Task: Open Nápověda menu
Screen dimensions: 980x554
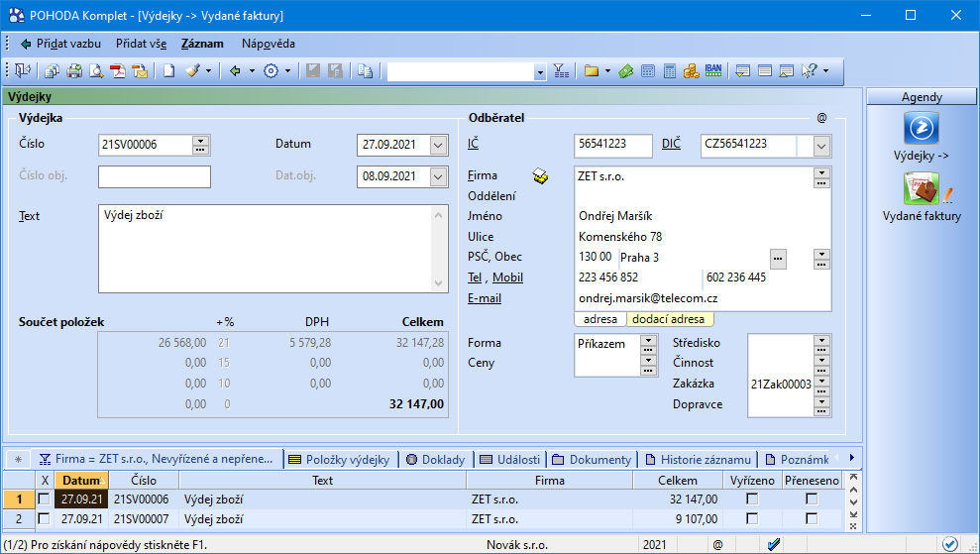Action: (x=269, y=44)
